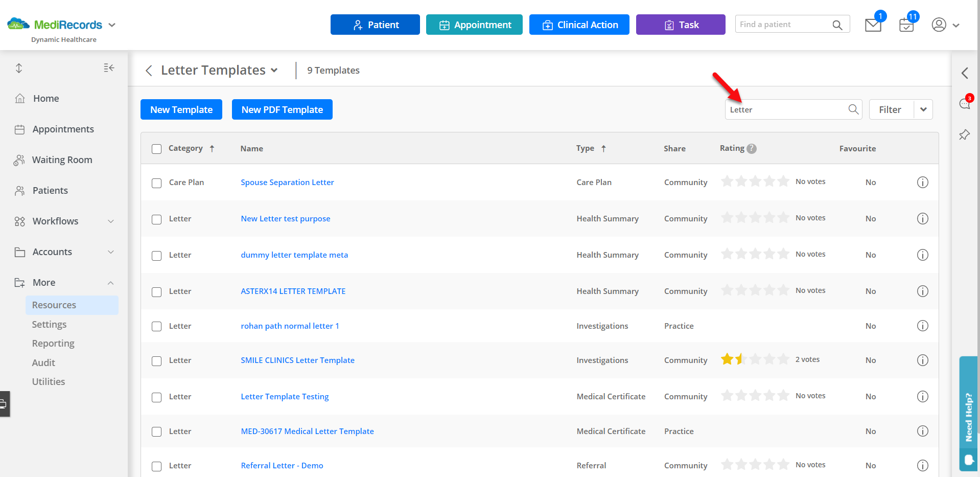Check the SMILE CLINICS Letter Template checkbox

point(157,361)
